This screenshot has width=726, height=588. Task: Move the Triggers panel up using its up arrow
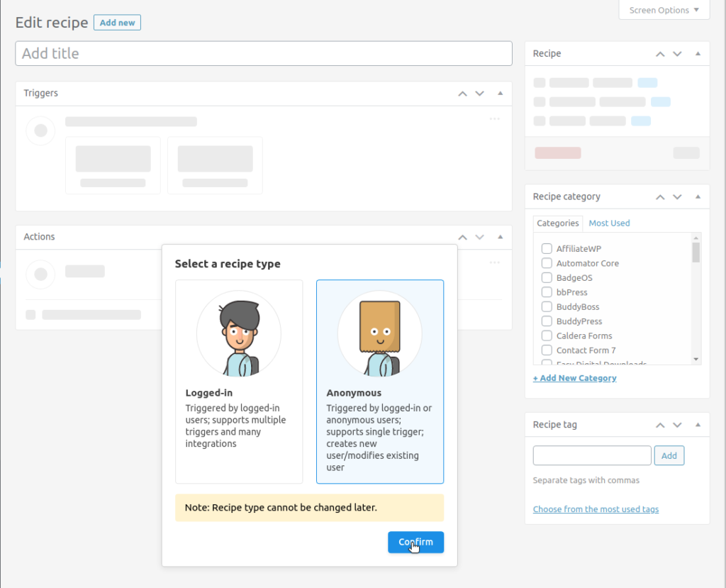(462, 93)
